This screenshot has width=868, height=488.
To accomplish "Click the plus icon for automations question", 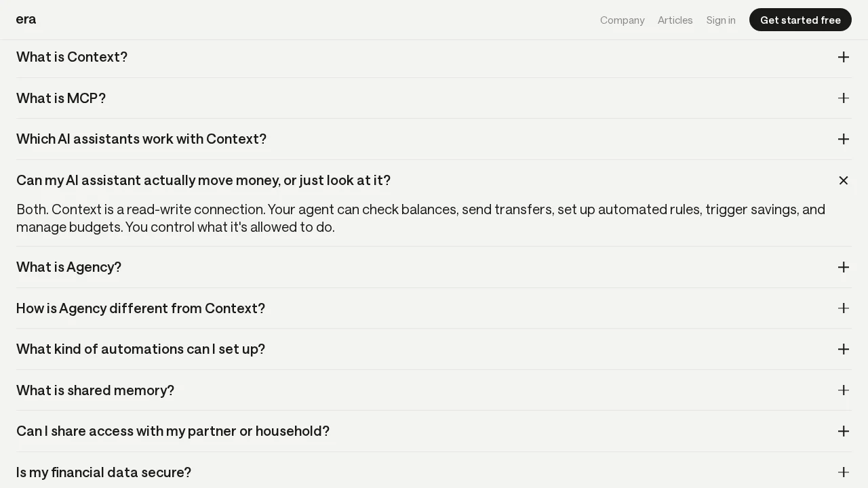I will pos(843,349).
